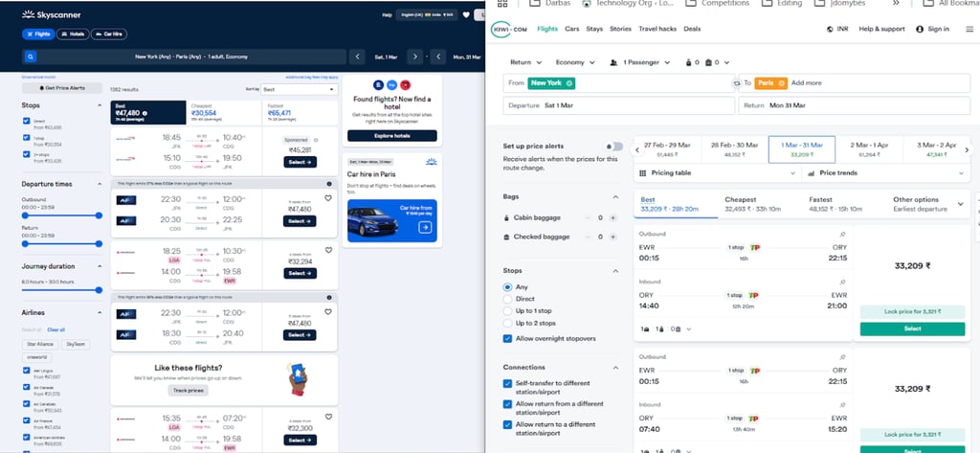This screenshot has height=453, width=980.
Task: Remove New York tag in Kiwi From field
Action: pyautogui.click(x=568, y=83)
